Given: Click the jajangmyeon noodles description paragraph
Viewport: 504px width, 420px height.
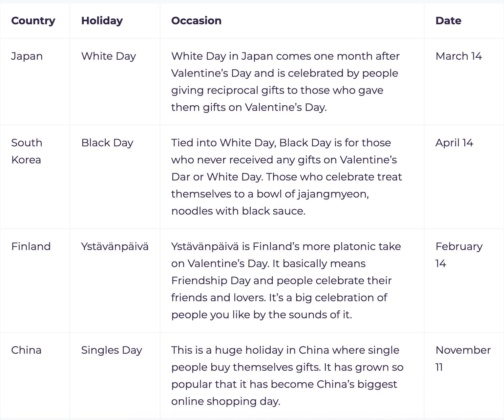Looking at the screenshot, I should tap(287, 177).
